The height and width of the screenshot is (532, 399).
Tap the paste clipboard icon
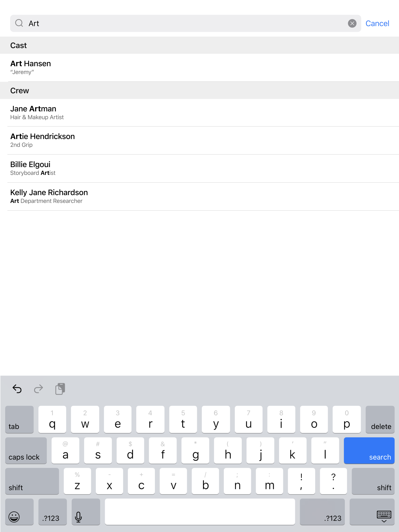[60, 389]
